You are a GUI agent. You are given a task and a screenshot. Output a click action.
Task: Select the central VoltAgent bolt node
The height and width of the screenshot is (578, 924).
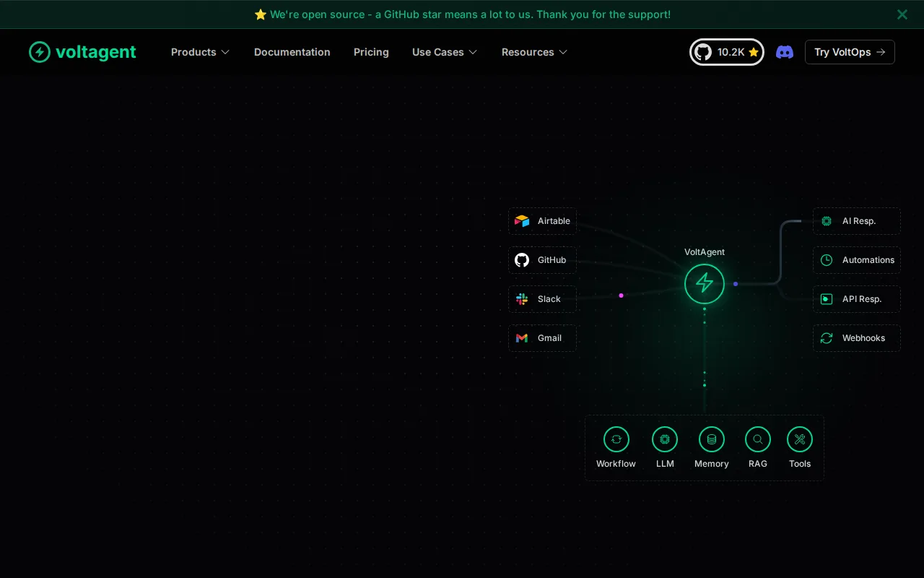(705, 283)
